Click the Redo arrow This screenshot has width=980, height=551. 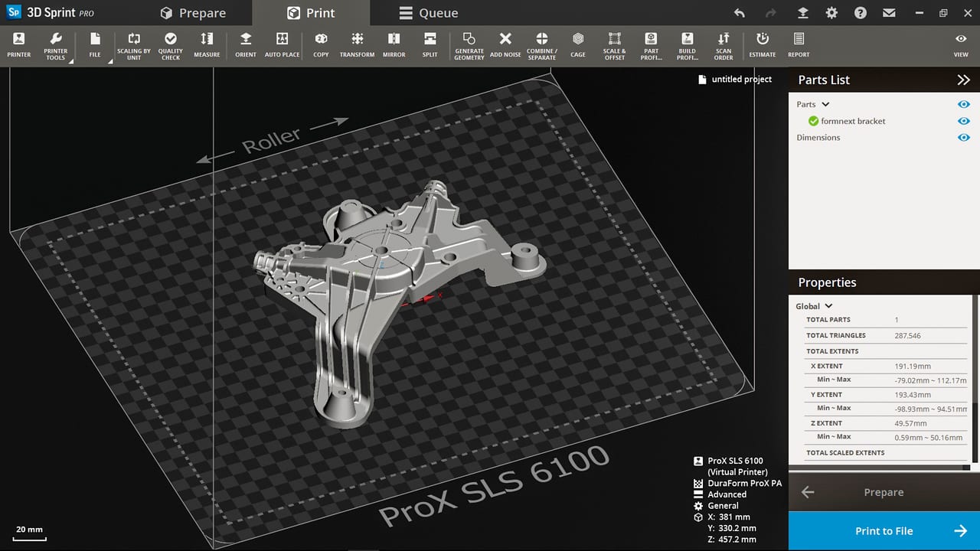[x=771, y=13]
